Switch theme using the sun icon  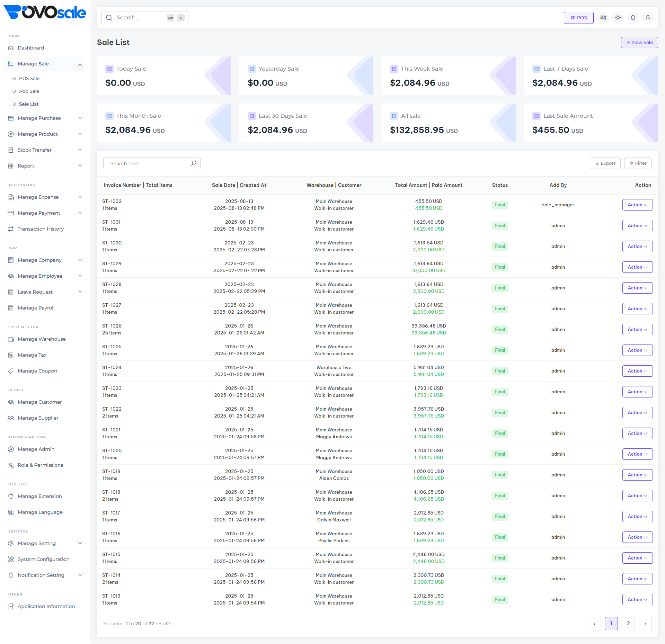(618, 17)
